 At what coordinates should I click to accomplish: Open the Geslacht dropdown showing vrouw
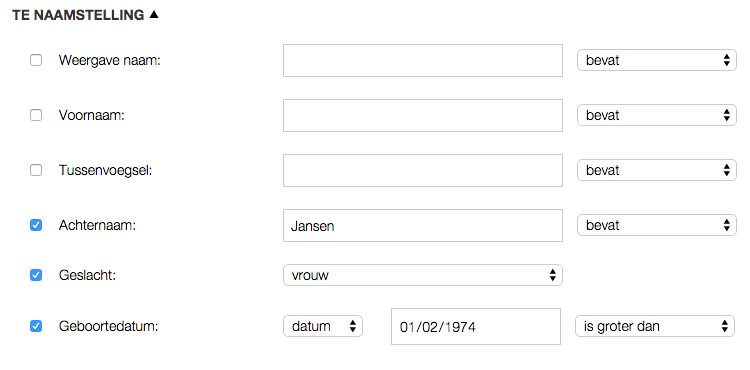tap(423, 275)
